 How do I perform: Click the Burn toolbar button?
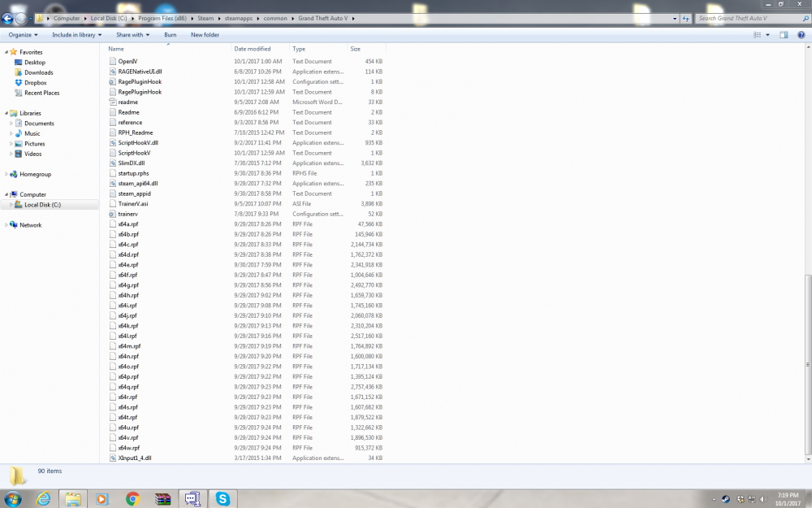(x=171, y=35)
